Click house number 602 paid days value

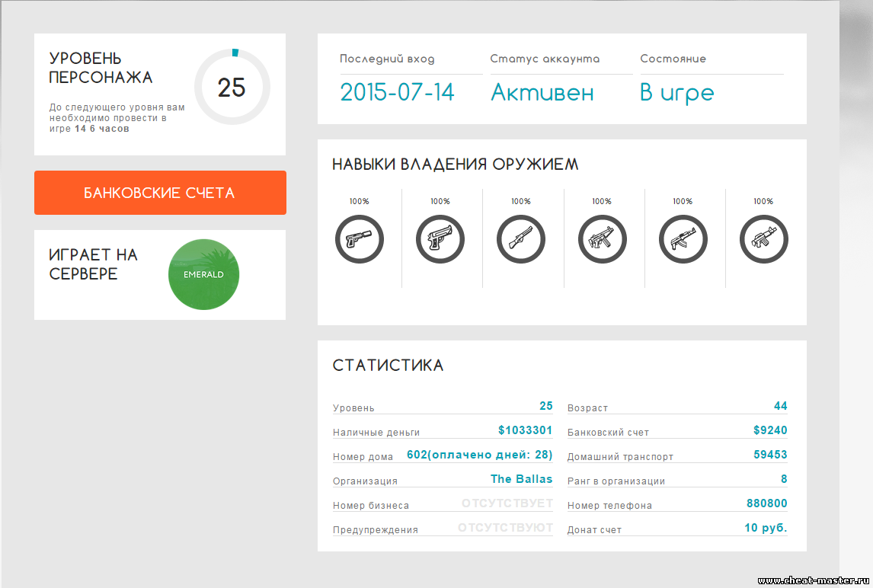point(479,455)
